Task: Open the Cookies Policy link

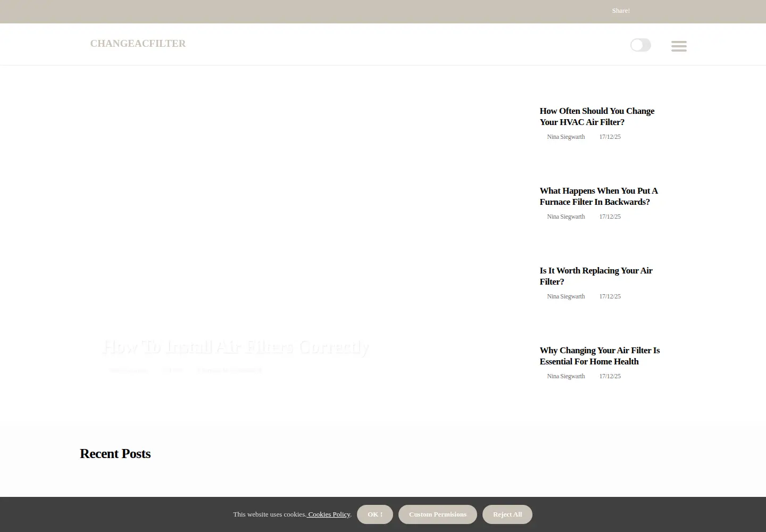Action: click(x=329, y=514)
